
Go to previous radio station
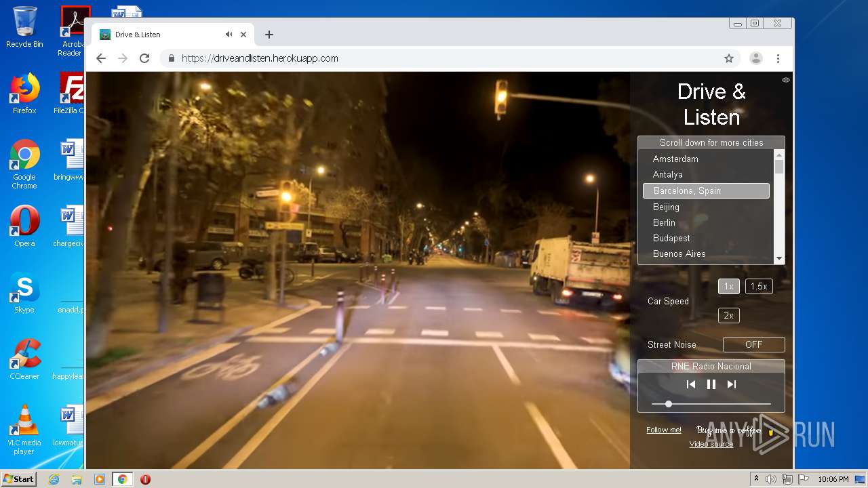pyautogui.click(x=690, y=384)
